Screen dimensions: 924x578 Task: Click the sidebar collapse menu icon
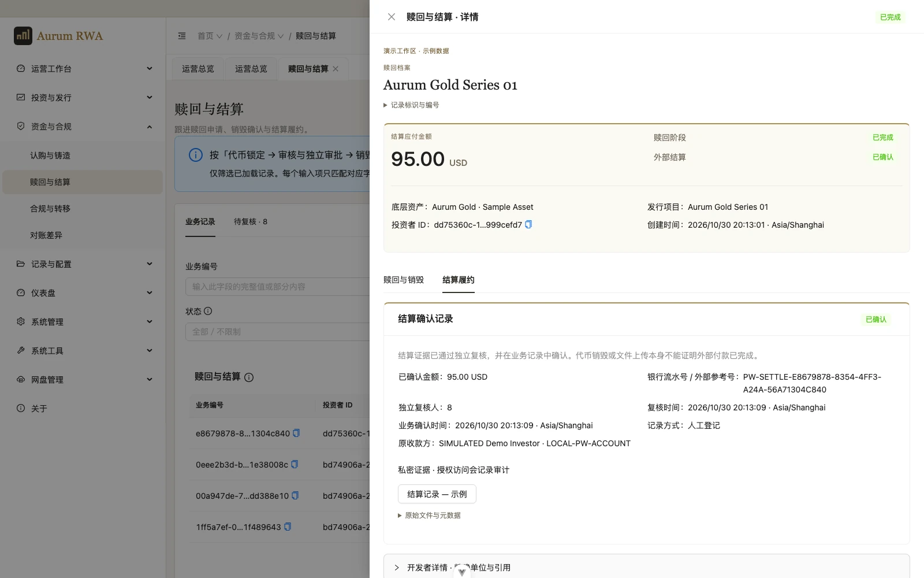(182, 36)
